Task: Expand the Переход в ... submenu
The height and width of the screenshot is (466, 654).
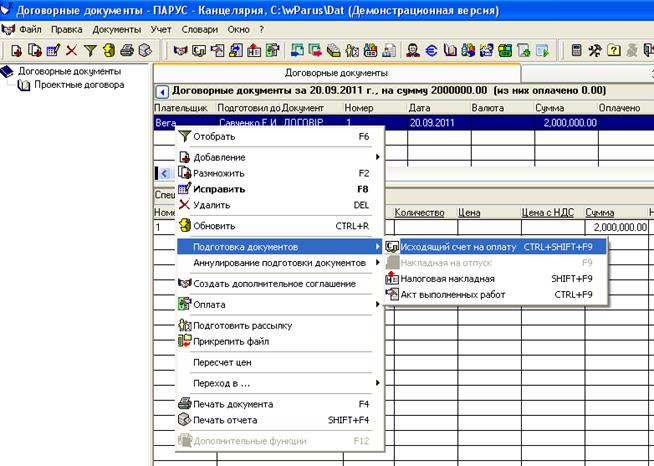Action: tap(279, 383)
